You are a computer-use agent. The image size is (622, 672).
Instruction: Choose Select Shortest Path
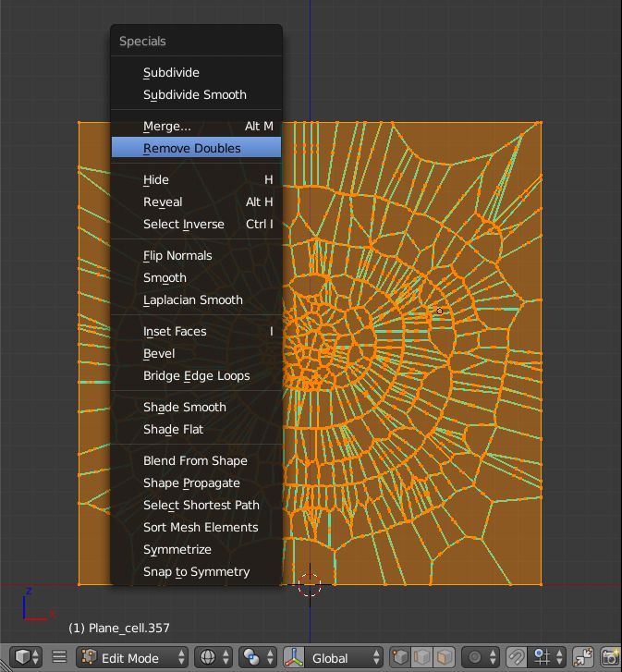coord(196,506)
